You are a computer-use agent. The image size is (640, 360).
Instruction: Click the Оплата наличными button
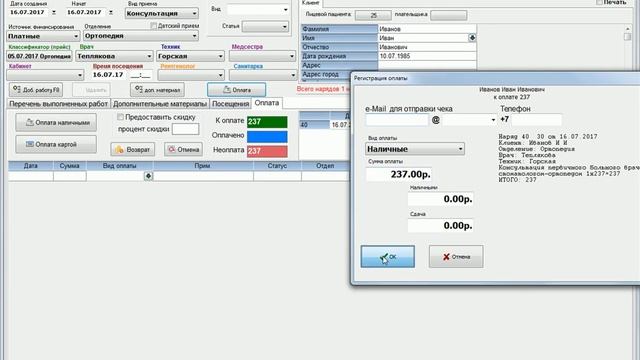point(56,122)
